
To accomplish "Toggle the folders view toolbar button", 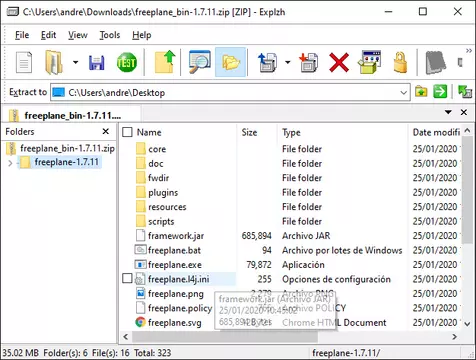I will [x=231, y=62].
